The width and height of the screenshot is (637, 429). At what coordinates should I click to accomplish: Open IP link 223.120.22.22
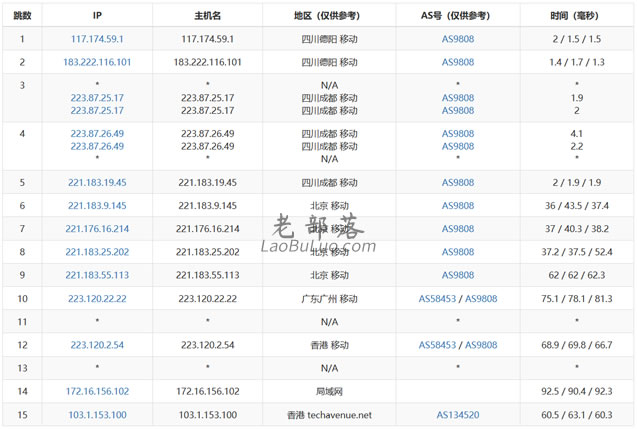click(x=97, y=299)
